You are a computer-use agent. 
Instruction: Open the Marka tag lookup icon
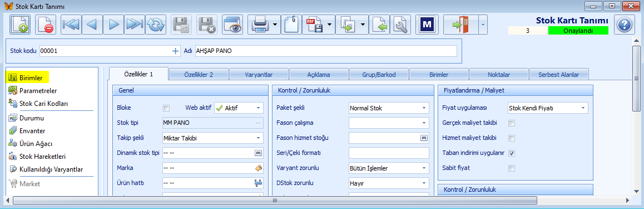(x=259, y=168)
